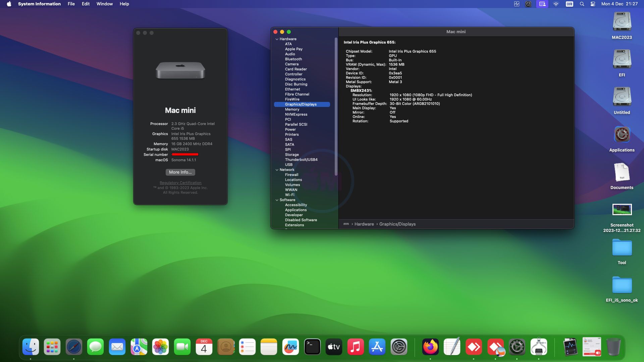Select Extensions under Software

294,225
